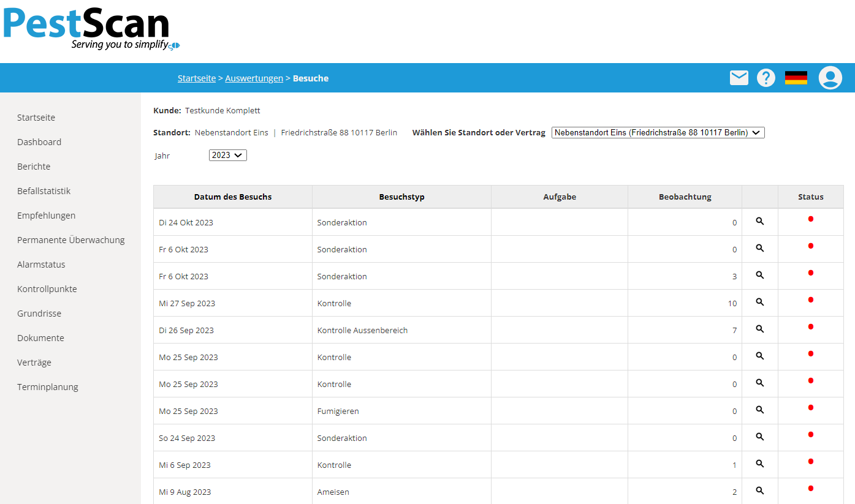Inspect Kontrolle Aussenbereich visit with magnifier icon
This screenshot has height=504, width=855.
coord(760,329)
